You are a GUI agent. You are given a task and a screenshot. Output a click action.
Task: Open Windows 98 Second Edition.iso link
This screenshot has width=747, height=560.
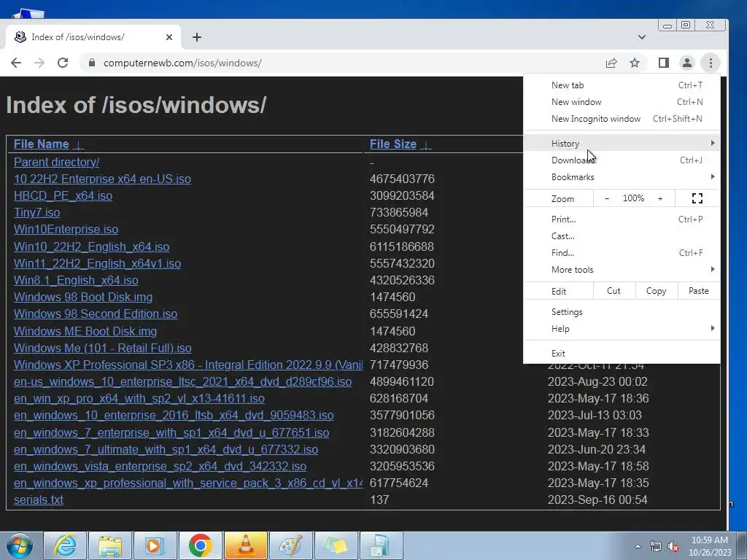click(96, 314)
